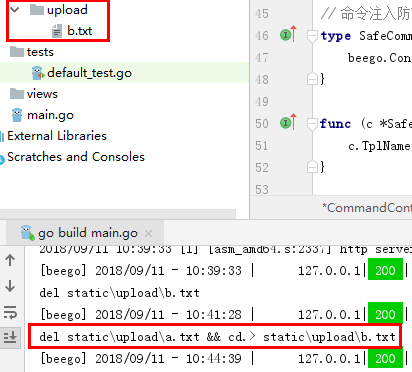
Task: Click line number 47 in gutter
Action: pos(262,58)
